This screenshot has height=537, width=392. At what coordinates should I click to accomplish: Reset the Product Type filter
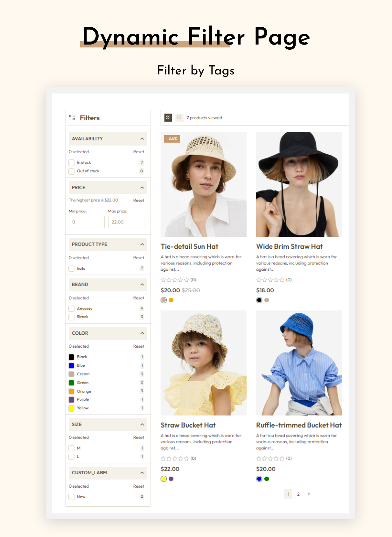pos(139,258)
